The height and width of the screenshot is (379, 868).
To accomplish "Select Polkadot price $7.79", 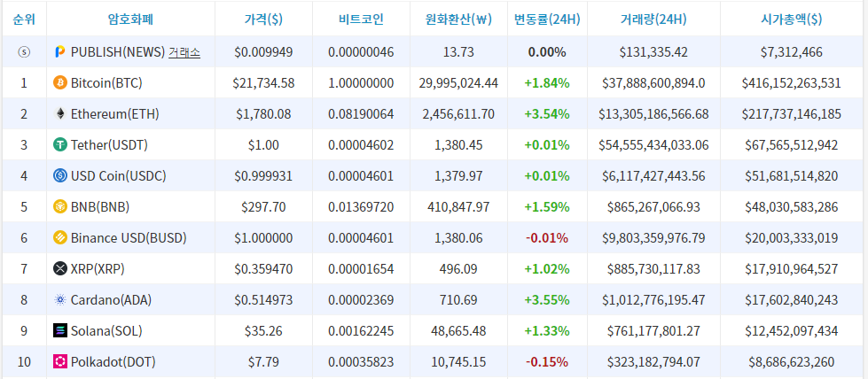I will pos(263,362).
